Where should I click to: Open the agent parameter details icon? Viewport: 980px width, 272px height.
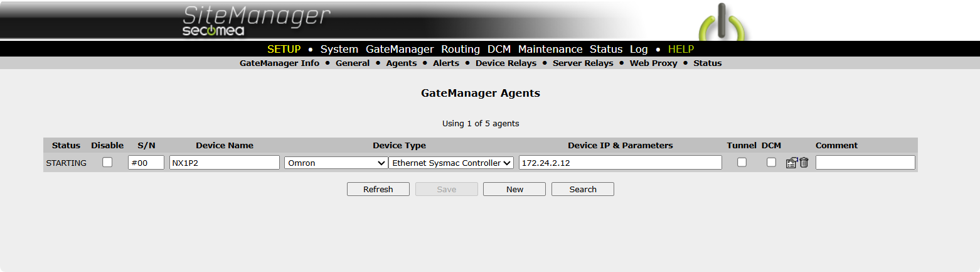(x=791, y=163)
